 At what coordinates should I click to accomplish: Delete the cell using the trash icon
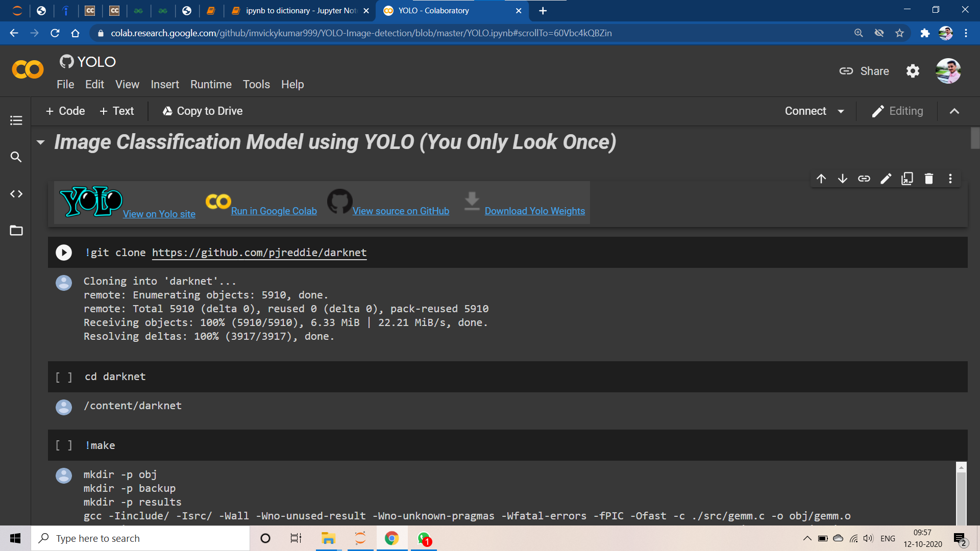coord(929,179)
